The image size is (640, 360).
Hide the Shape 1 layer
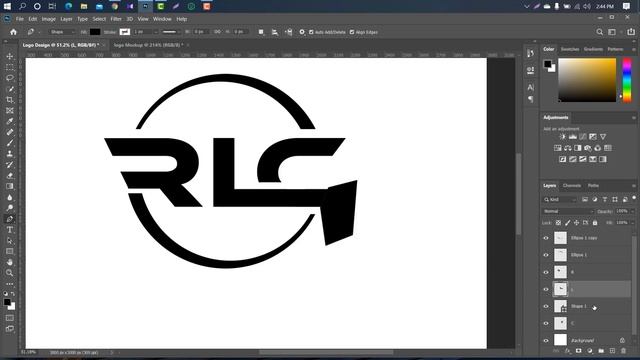pyautogui.click(x=546, y=307)
